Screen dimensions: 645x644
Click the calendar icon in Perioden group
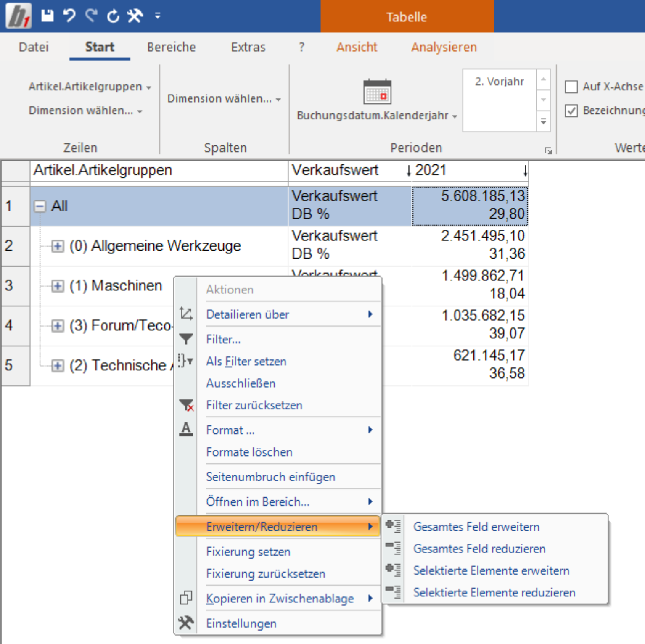point(377,92)
